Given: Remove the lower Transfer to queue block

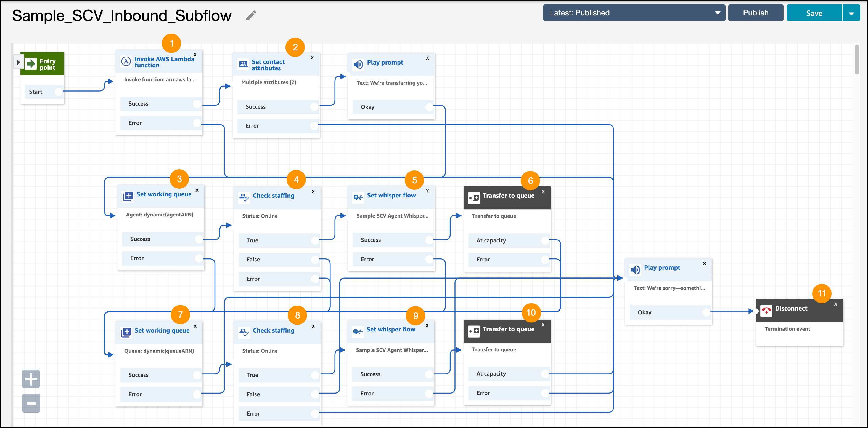Looking at the screenshot, I should [x=543, y=325].
